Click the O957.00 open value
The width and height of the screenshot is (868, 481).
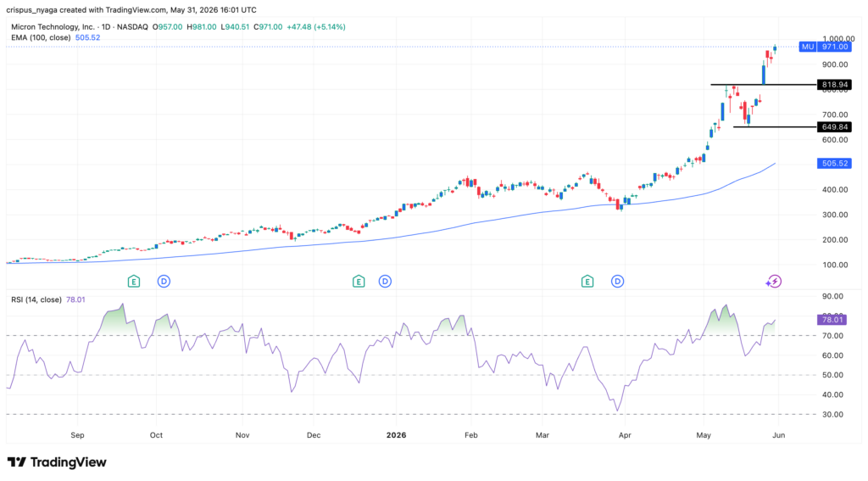pos(167,26)
